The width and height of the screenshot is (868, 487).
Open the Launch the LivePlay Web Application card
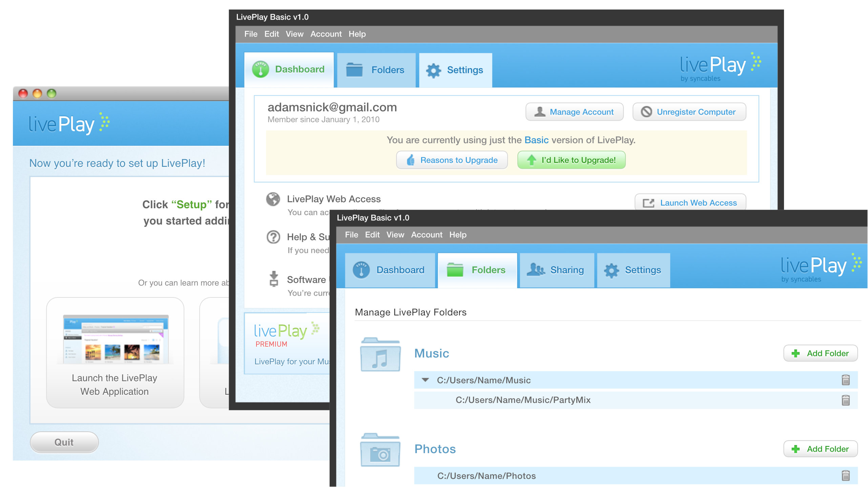115,353
